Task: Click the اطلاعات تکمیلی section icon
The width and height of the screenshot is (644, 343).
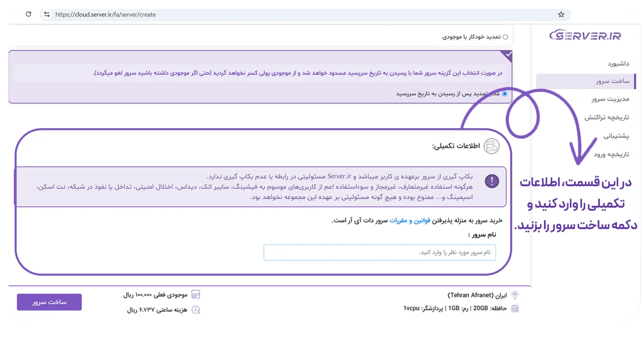Action: tap(492, 146)
